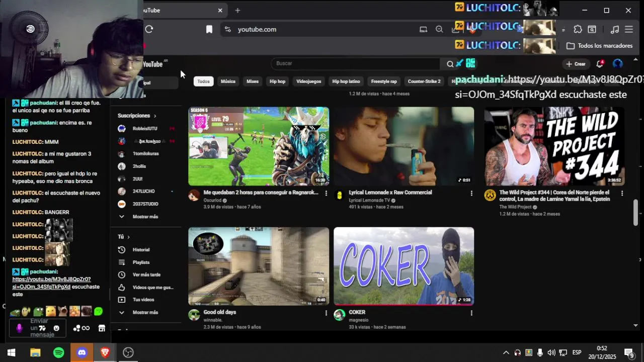Open the browser sidebar search panel icon

coord(592,29)
